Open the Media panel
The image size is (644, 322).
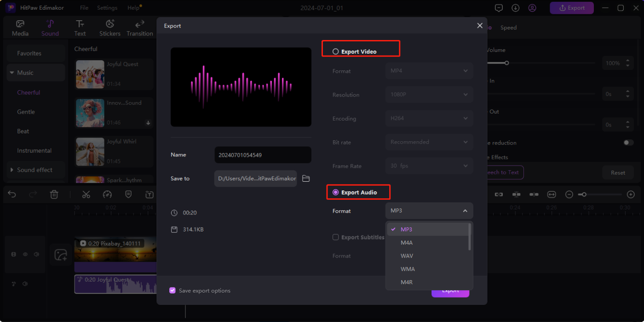coord(20,27)
